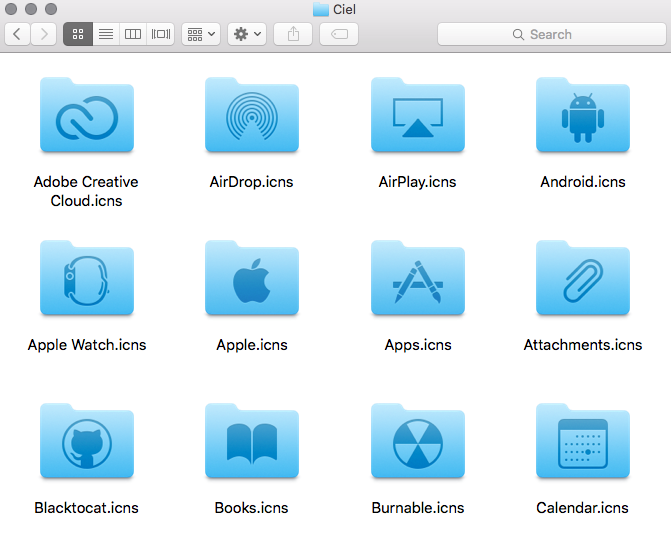Switch to list view
Viewport: 671px width, 553px height.
coord(106,34)
